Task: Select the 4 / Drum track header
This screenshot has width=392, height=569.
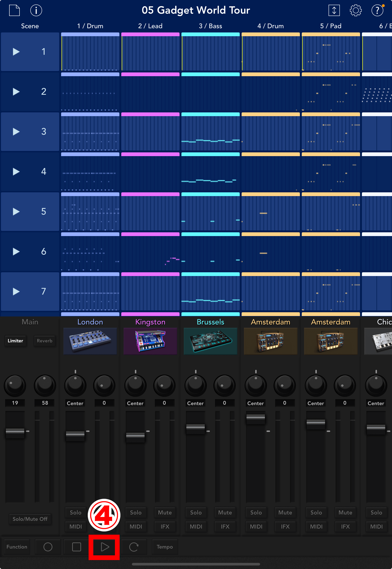Action: point(271,26)
